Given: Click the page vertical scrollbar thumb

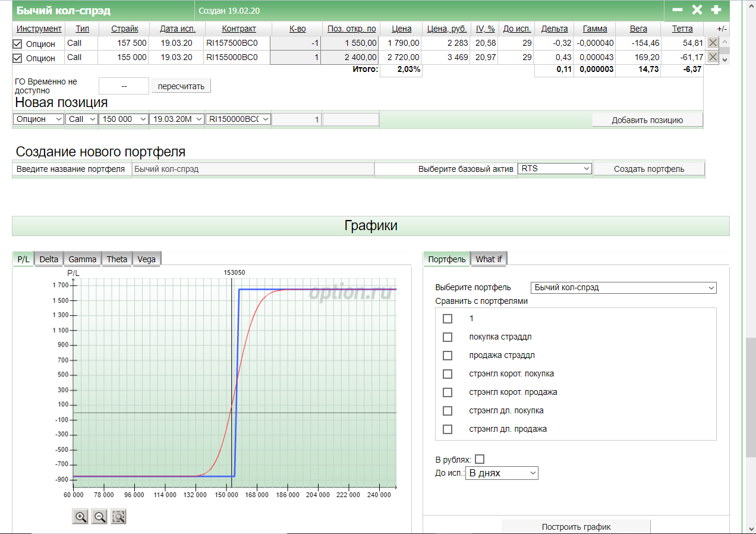Looking at the screenshot, I should (x=751, y=397).
